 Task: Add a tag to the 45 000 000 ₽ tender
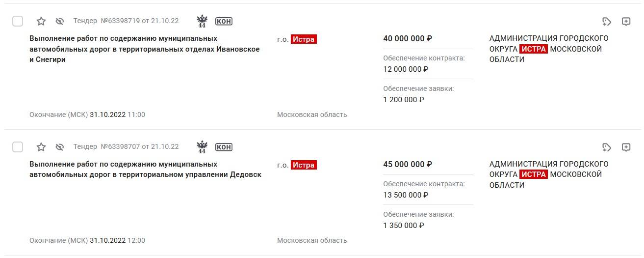pos(607,147)
